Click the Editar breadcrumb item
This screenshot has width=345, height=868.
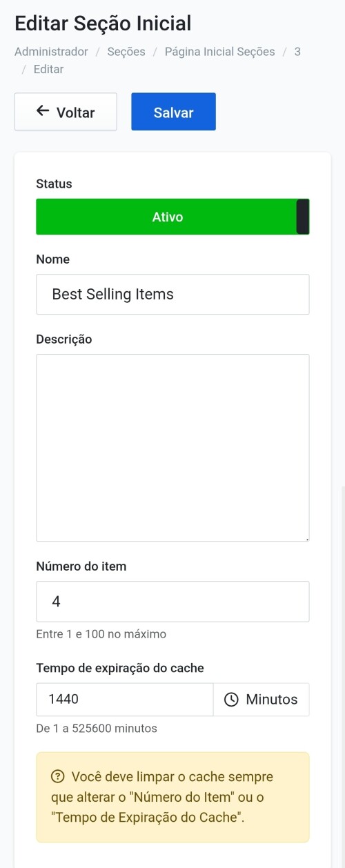[48, 69]
